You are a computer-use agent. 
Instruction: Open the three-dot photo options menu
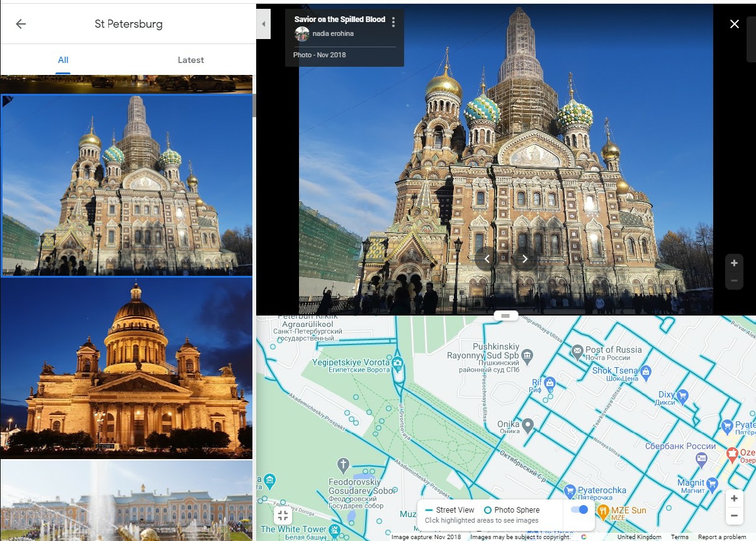[393, 22]
